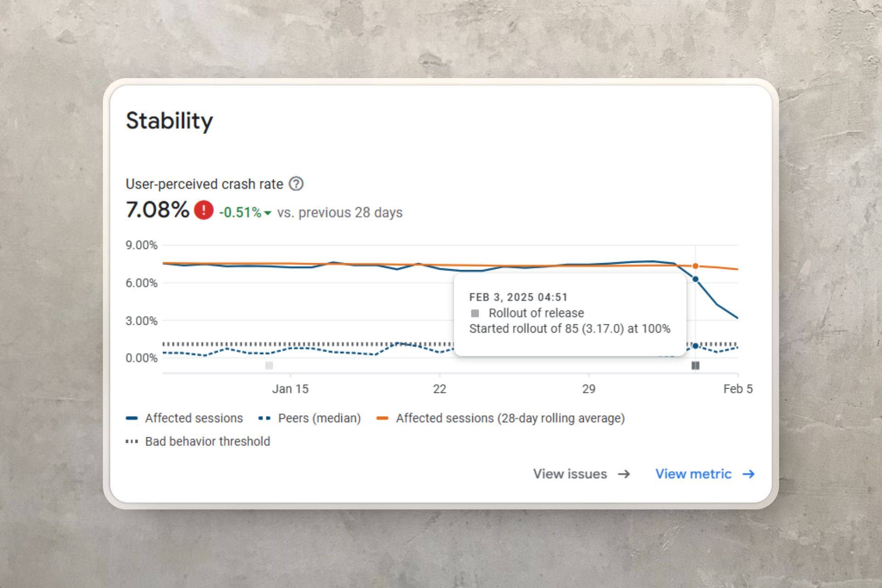Click the Stability card heading
Image resolution: width=882 pixels, height=588 pixels.
(x=170, y=121)
